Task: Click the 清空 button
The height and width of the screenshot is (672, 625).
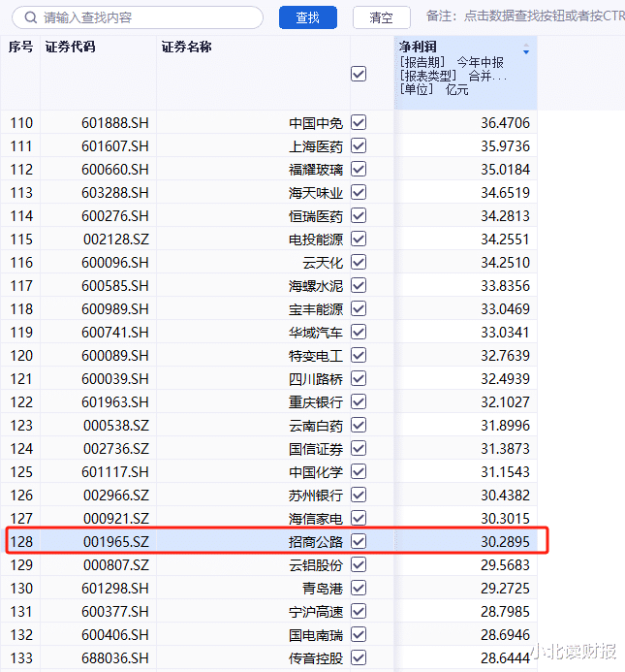Action: (381, 17)
